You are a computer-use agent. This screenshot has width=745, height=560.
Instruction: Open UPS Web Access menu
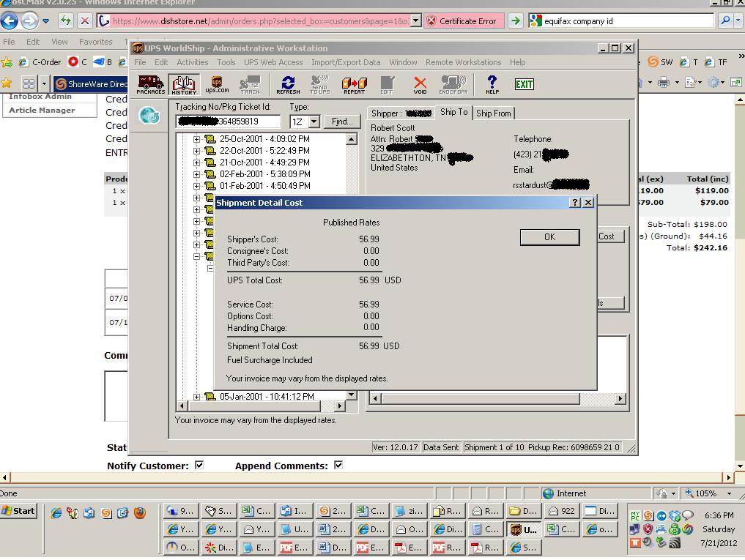pyautogui.click(x=273, y=62)
